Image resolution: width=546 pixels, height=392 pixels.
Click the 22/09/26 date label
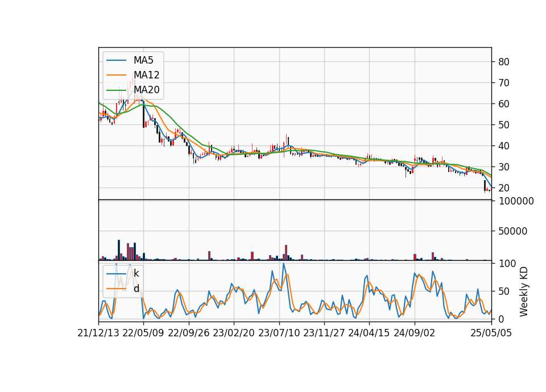coord(189,333)
